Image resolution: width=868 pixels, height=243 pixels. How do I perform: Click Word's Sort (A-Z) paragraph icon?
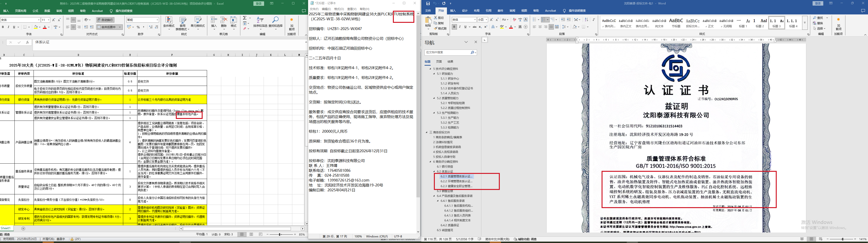[587, 20]
